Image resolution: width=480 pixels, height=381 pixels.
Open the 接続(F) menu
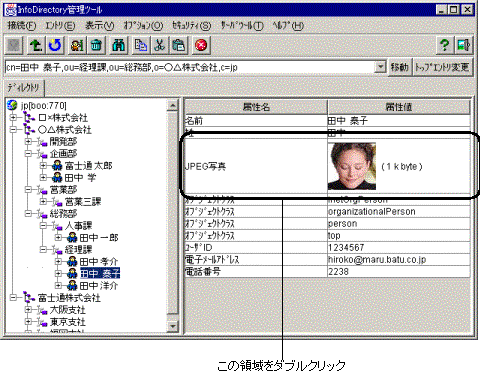pyautogui.click(x=22, y=25)
